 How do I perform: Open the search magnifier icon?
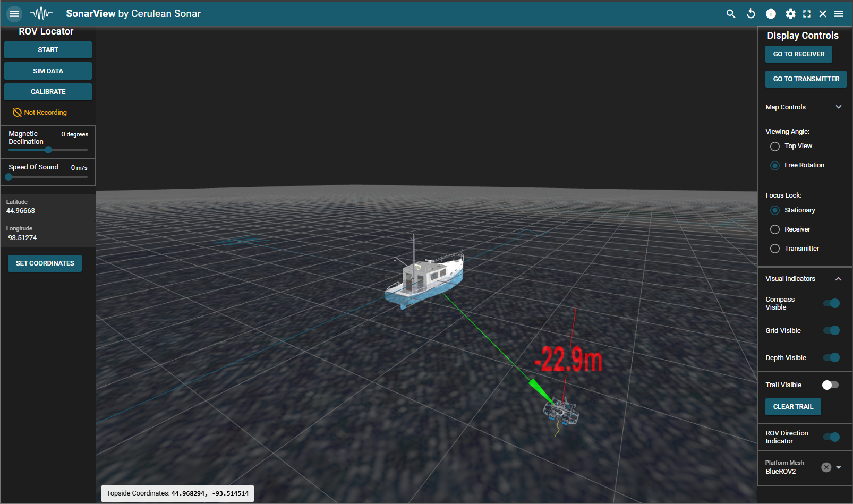coord(731,14)
